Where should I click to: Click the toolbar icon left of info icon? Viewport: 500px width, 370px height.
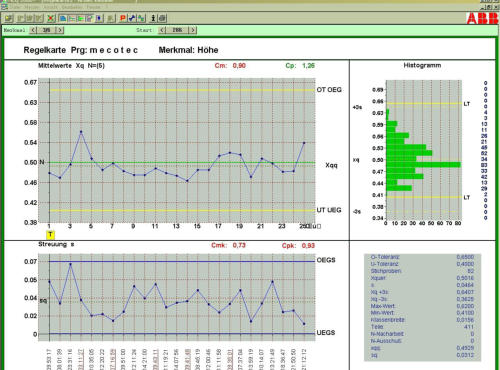coord(141,18)
